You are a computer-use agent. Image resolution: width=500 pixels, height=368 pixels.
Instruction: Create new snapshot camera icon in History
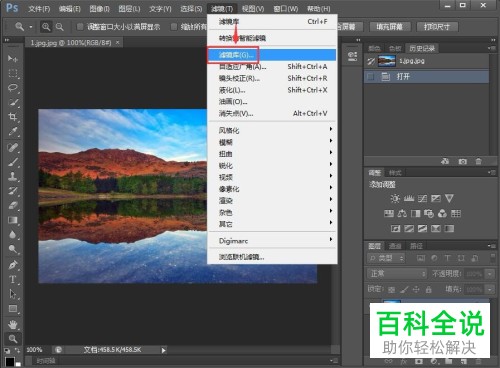462,162
